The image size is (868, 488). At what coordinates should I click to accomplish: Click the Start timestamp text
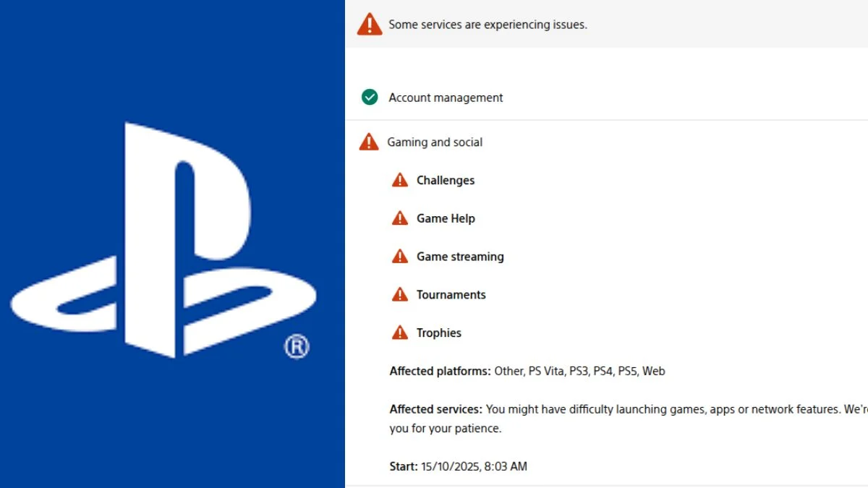(x=457, y=466)
